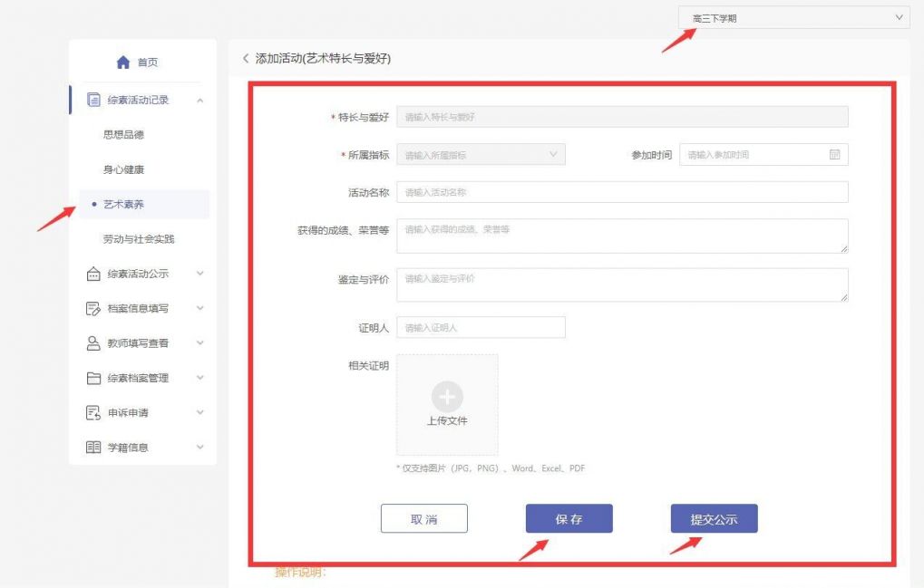The image size is (924, 588).
Task: Expand the 学籍信息 section chevron
Action: coord(200,447)
